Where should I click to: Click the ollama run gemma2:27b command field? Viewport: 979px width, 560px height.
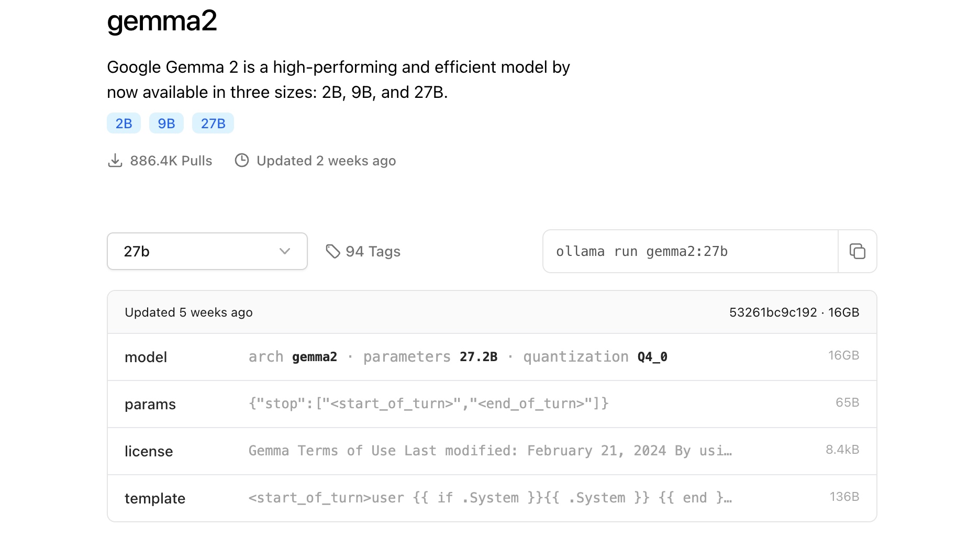coord(691,251)
